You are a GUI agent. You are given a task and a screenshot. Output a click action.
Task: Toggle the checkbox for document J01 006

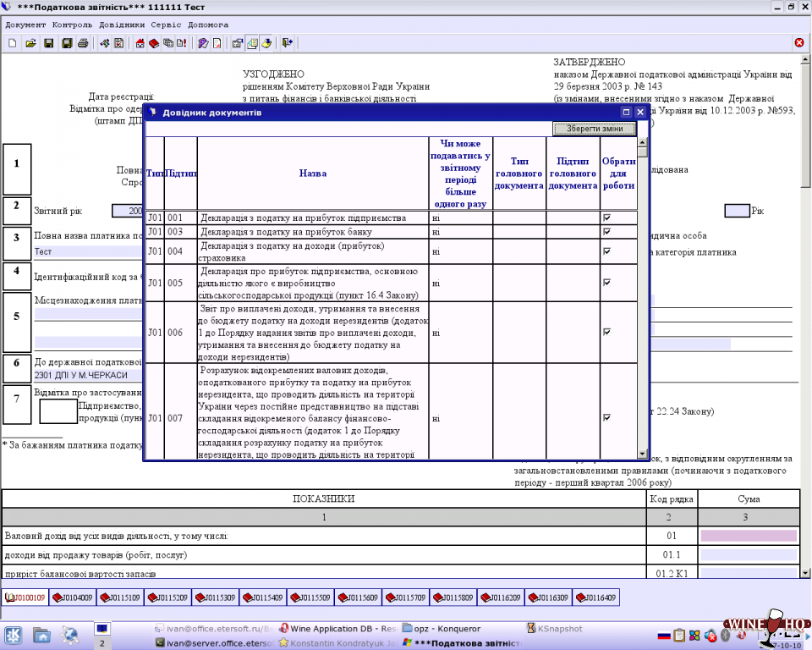coord(606,333)
